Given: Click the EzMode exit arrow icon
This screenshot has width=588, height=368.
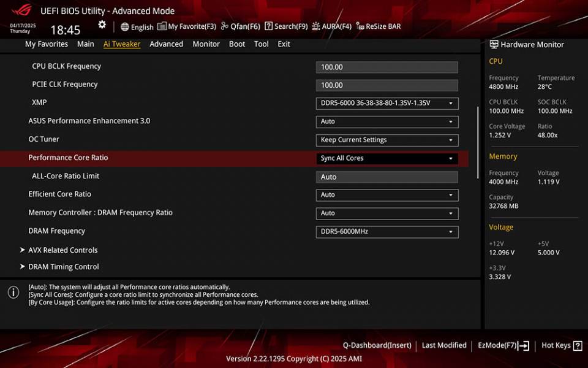Looking at the screenshot, I should pos(524,345).
